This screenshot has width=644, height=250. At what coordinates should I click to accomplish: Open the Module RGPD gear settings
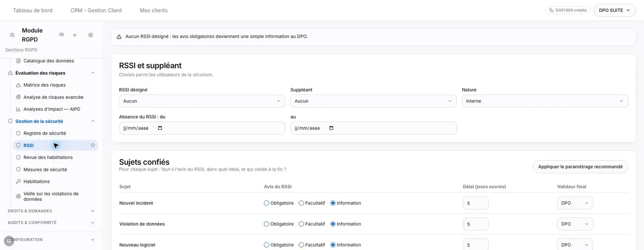(91, 35)
